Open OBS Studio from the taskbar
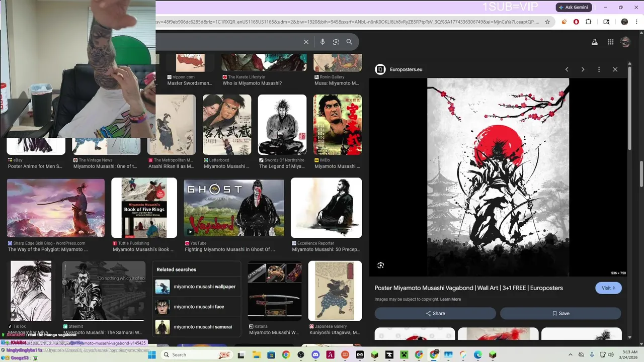 tap(301, 354)
